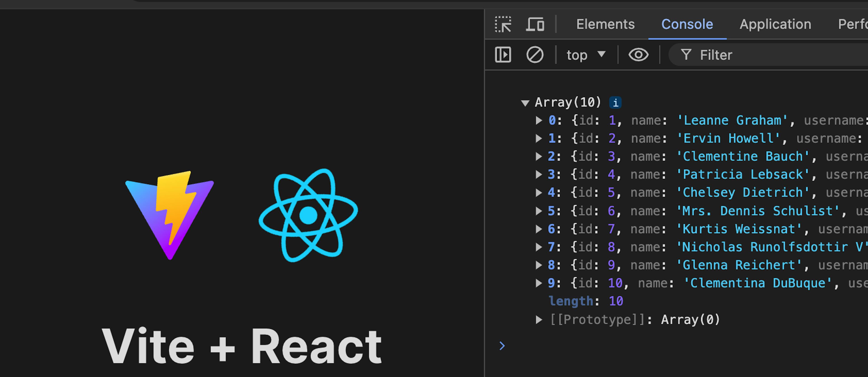868x377 pixels.
Task: Expand item 4 Chelsey Dietrich
Action: coord(539,192)
